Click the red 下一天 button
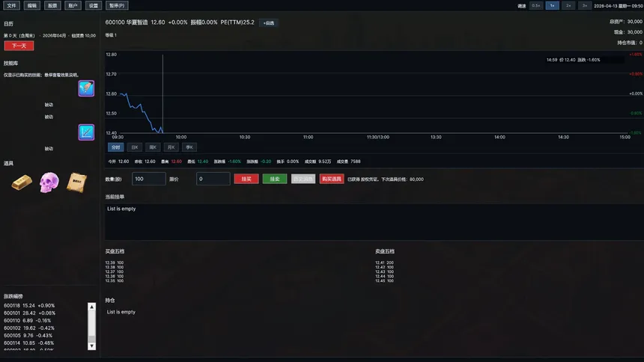This screenshot has width=644, height=362. tap(19, 46)
